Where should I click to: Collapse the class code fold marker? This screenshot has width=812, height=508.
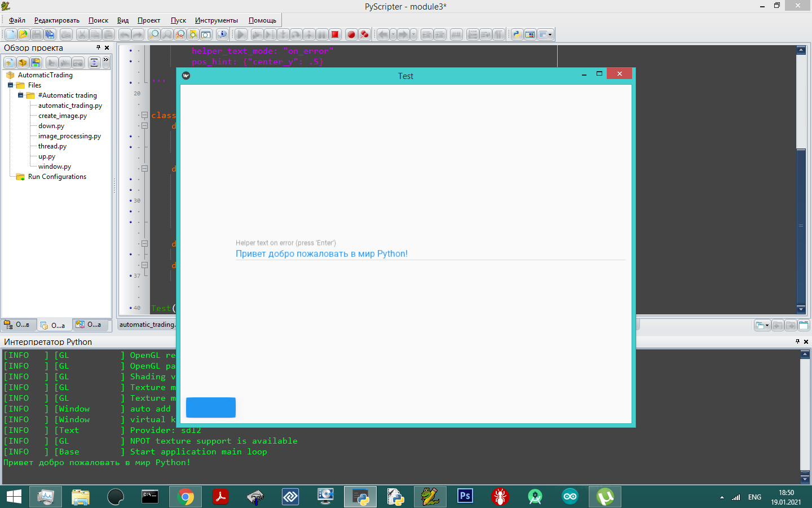click(x=144, y=115)
